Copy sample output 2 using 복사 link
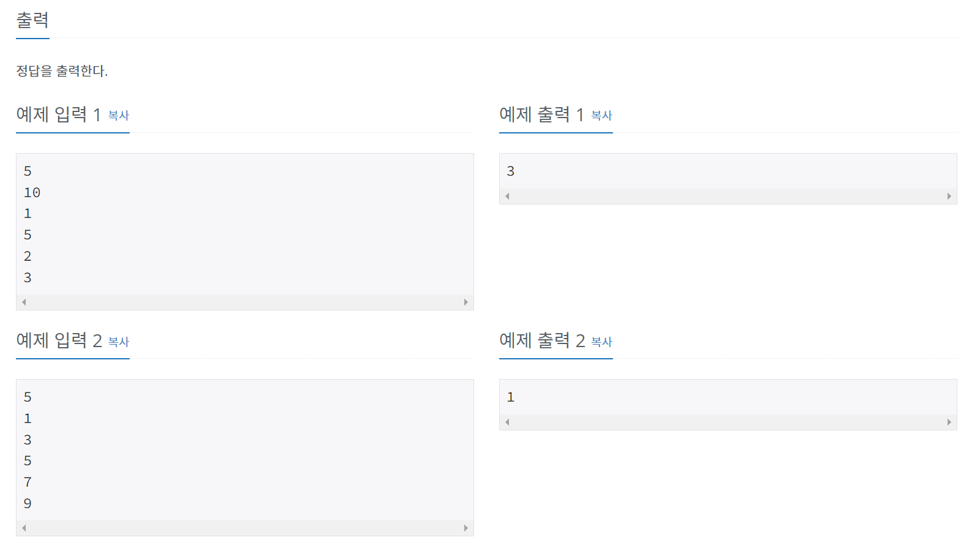 pos(602,342)
